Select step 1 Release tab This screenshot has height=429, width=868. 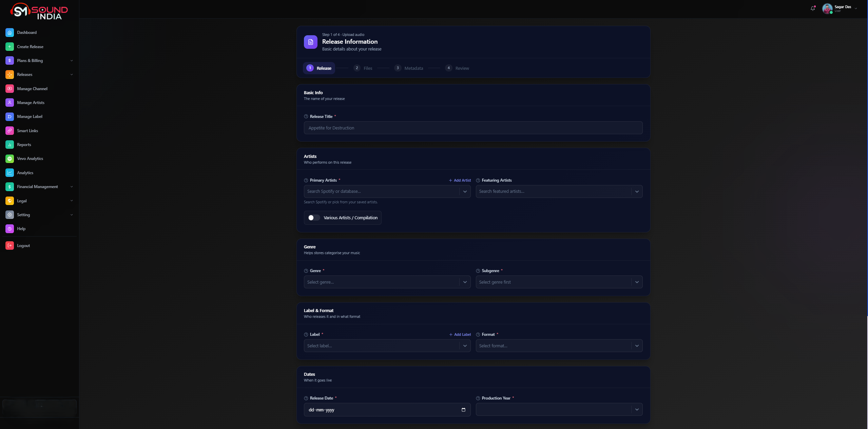319,68
